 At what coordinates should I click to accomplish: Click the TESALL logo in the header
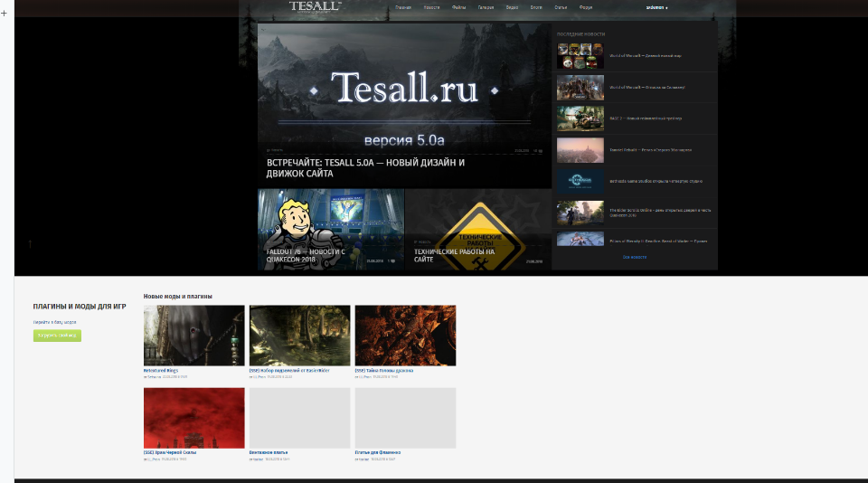coord(315,6)
